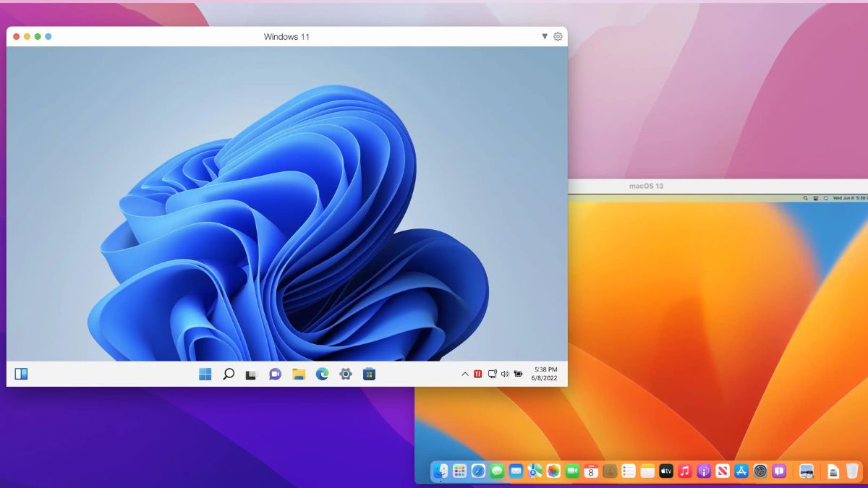Open Task View on the Windows taskbar
868x488 pixels.
251,374
